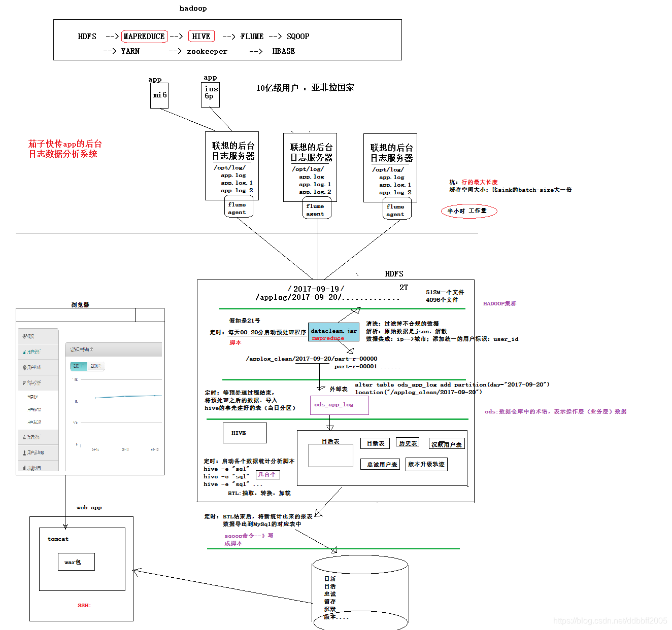This screenshot has width=672, height=630.
Task: Click the /applog_clean part-r-00000 path
Action: click(312, 359)
